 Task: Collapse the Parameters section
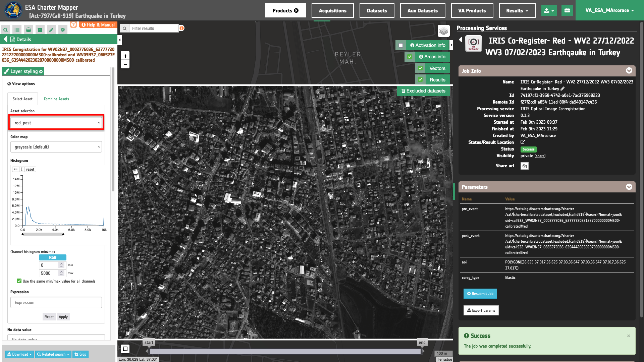pyautogui.click(x=629, y=187)
